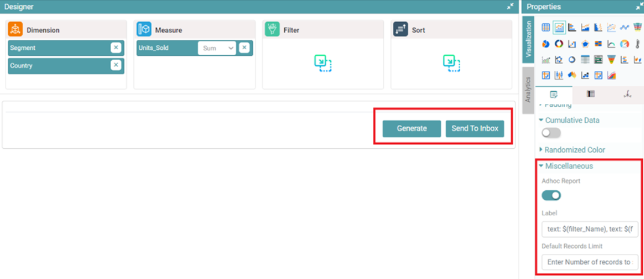Toggle the Adhoc Report switch off
Image resolution: width=644 pixels, height=279 pixels.
click(551, 195)
